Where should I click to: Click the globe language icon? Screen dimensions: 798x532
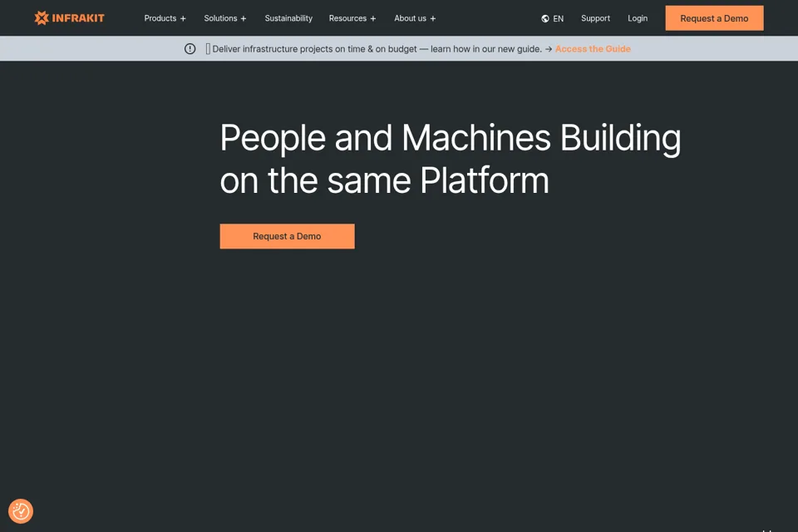(x=545, y=19)
